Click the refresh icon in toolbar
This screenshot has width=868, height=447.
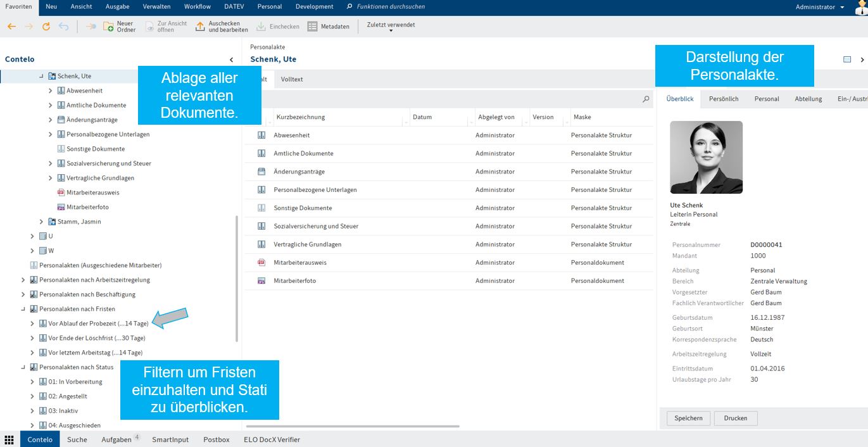coord(46,27)
